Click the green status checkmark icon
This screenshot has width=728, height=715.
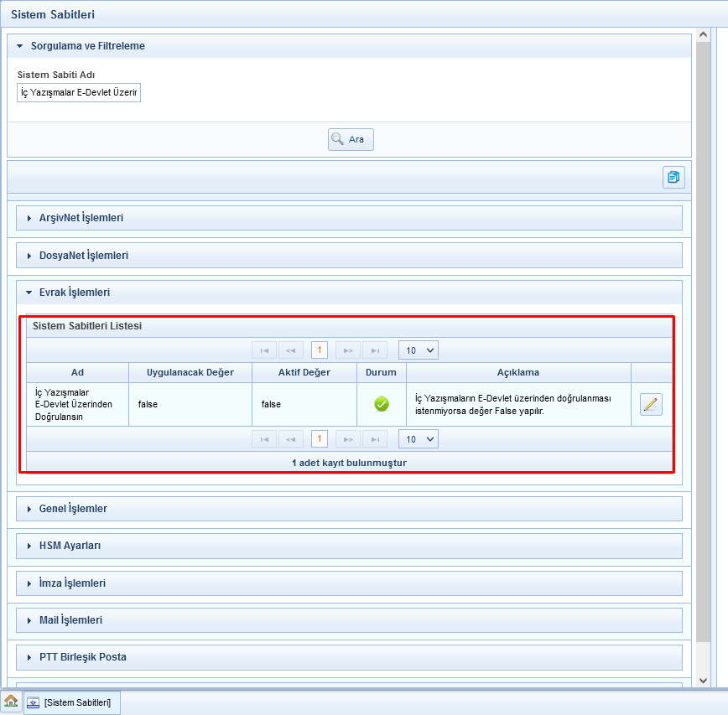382,404
